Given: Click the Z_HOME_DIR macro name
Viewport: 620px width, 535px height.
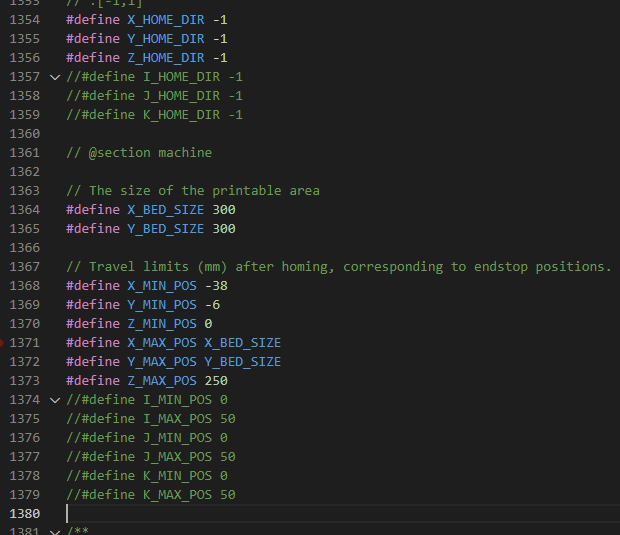Looking at the screenshot, I should click(166, 58).
